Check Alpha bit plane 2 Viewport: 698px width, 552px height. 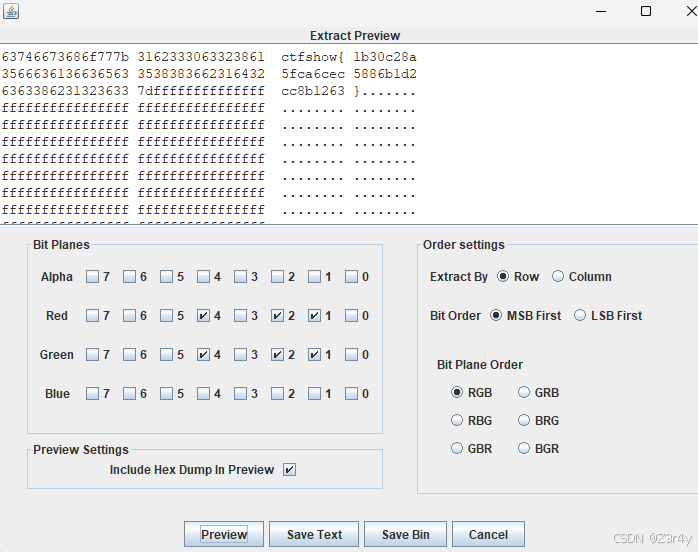click(277, 277)
